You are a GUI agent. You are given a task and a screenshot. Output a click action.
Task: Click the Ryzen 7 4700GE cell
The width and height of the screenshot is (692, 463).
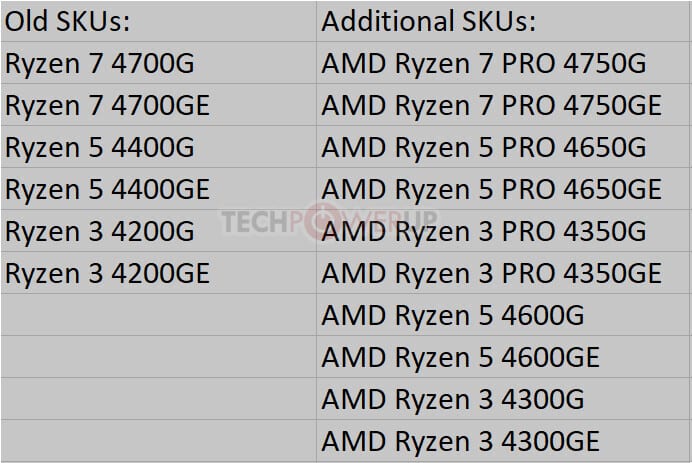109,106
